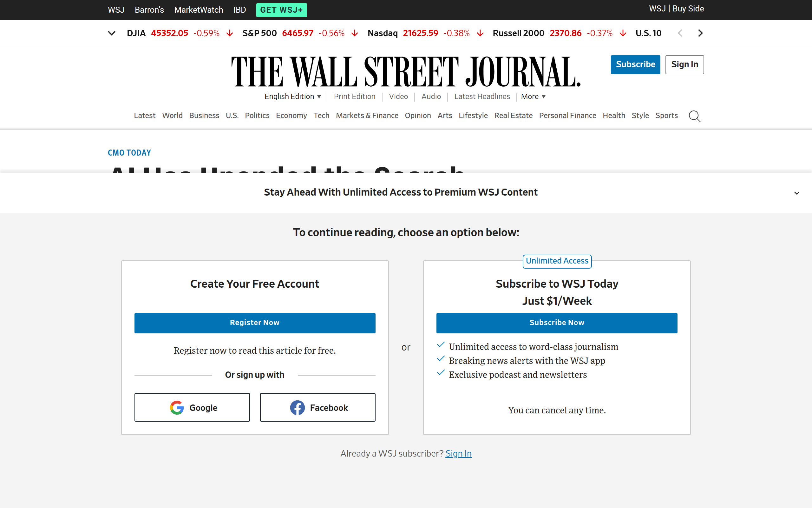Click 'You can cancel any time.' text
812x508 pixels.
point(557,410)
